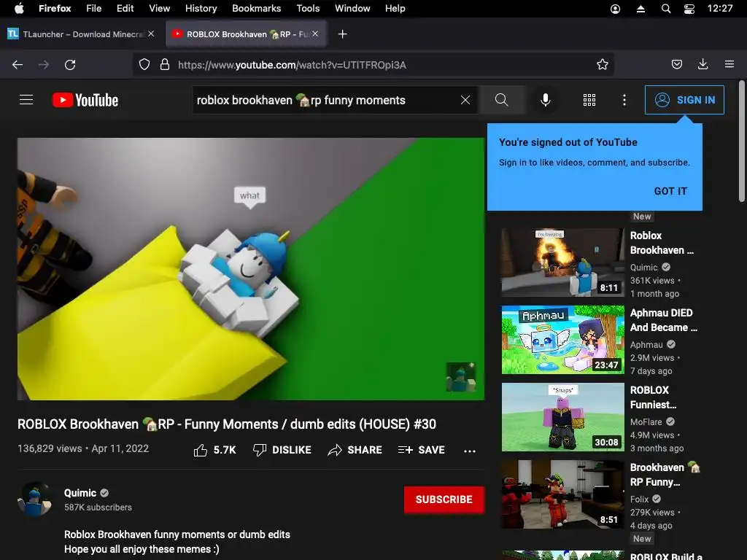Click the DISLIKE button

[x=282, y=450]
